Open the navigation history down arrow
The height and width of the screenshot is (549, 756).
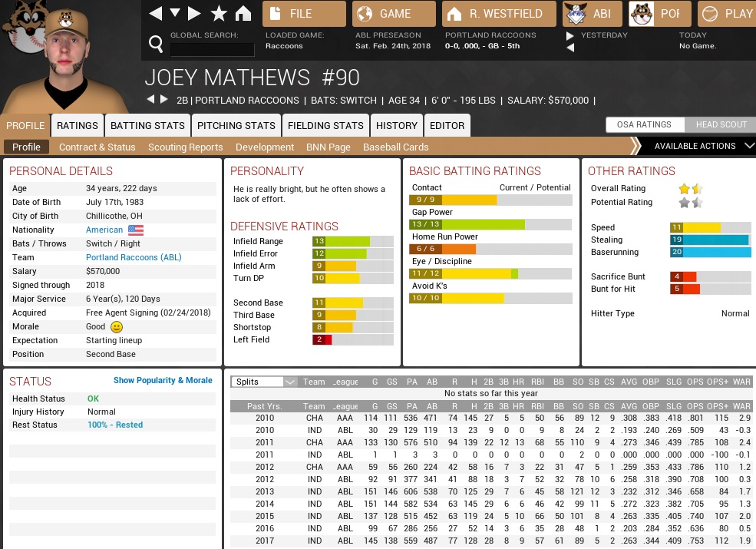(x=175, y=13)
